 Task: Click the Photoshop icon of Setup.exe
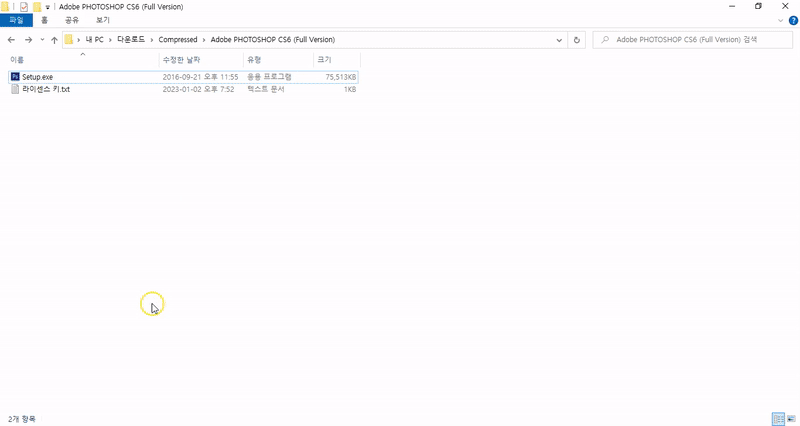15,77
